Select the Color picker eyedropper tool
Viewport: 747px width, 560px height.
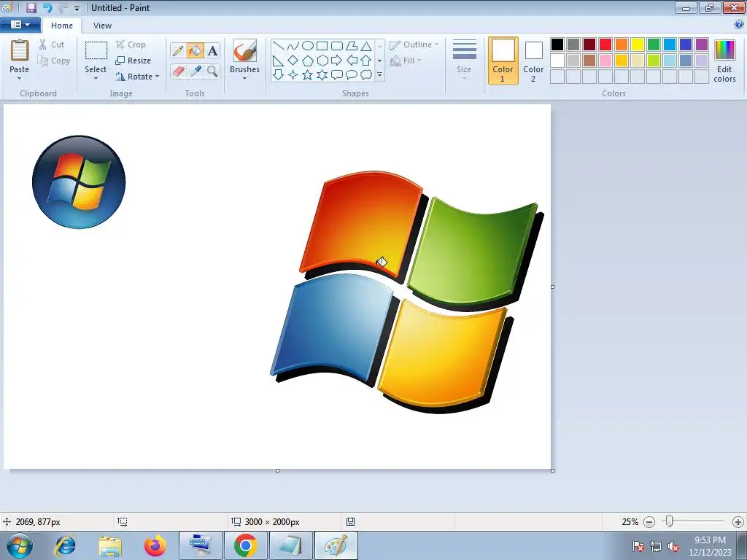pyautogui.click(x=196, y=71)
